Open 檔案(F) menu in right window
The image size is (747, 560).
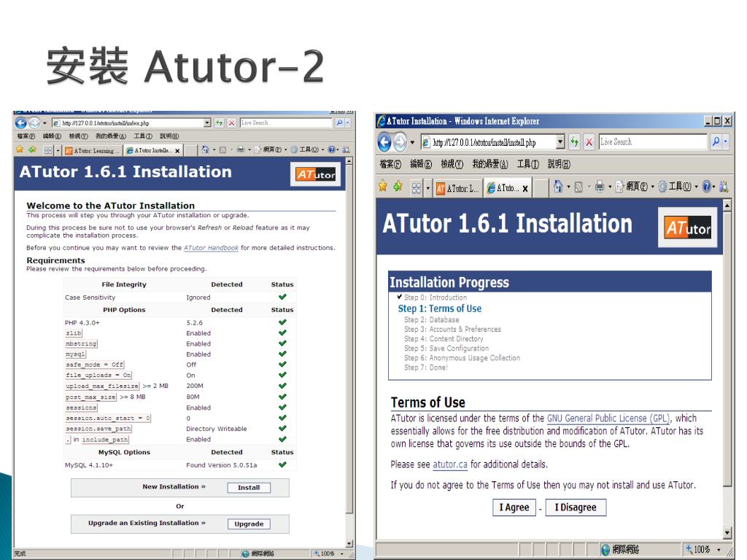click(390, 164)
